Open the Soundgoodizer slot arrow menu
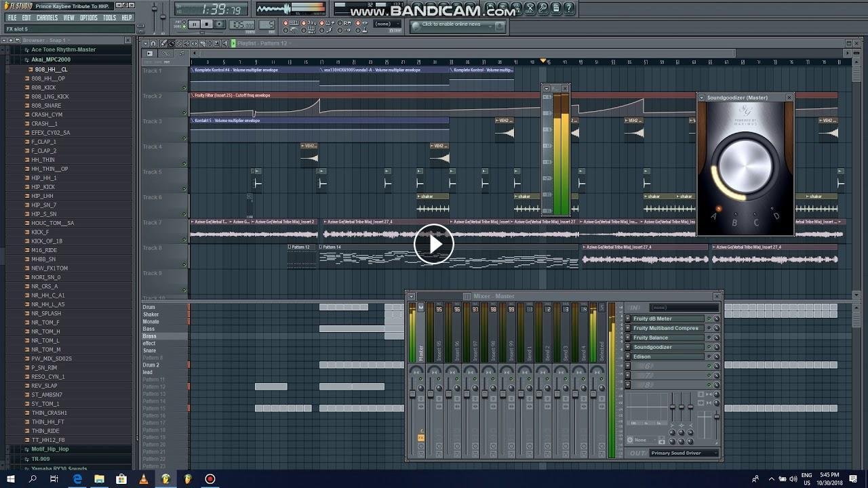Screen dimensions: 868x488 pyautogui.click(x=628, y=347)
